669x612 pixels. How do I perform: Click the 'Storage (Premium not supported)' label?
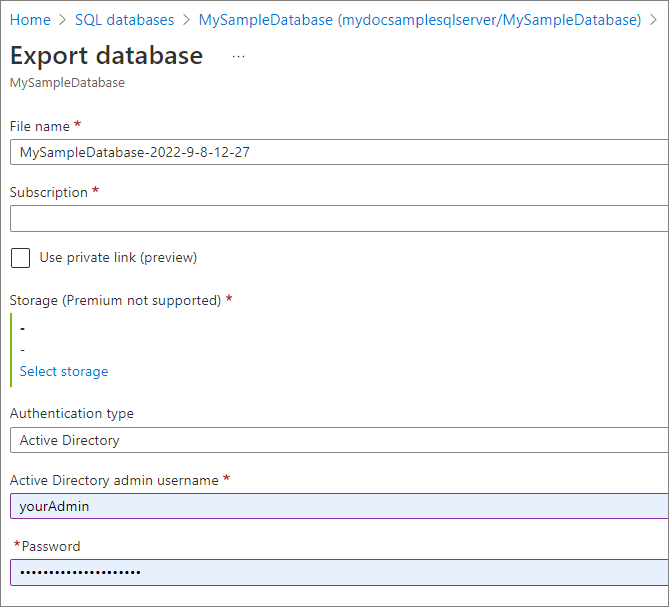[x=115, y=300]
